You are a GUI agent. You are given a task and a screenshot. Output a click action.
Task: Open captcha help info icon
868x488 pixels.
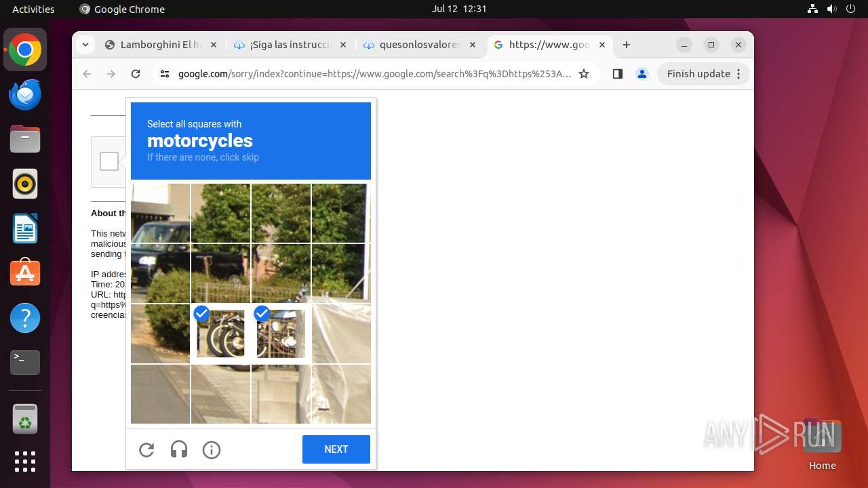(212, 449)
